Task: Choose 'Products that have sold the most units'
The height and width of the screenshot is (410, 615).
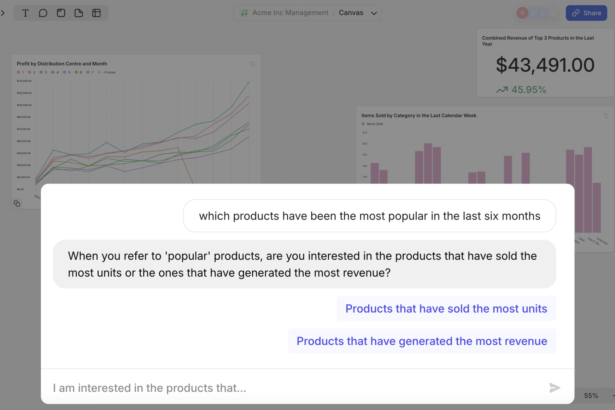Action: [x=445, y=309]
